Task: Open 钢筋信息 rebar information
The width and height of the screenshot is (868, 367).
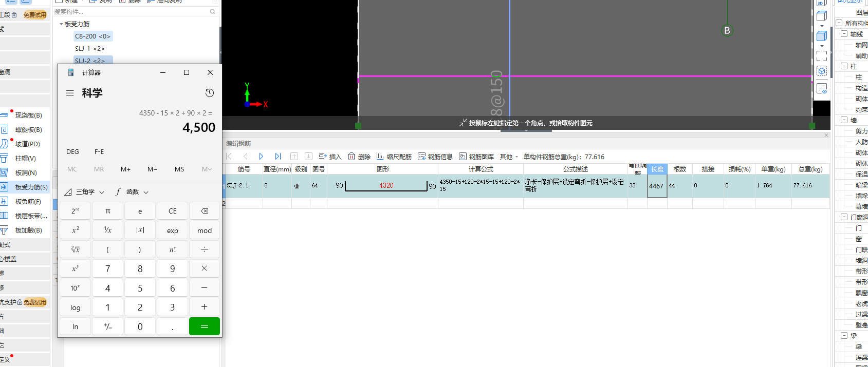Action: (435, 157)
